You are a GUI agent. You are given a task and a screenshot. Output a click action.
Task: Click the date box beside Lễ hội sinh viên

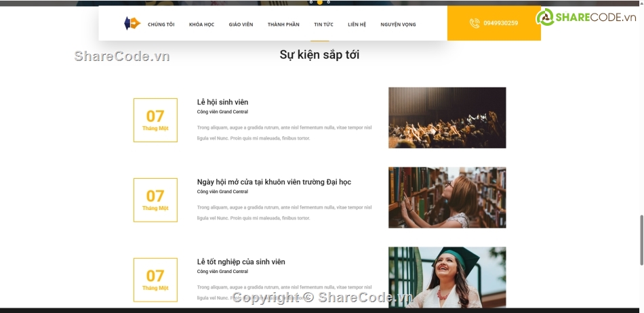click(155, 120)
